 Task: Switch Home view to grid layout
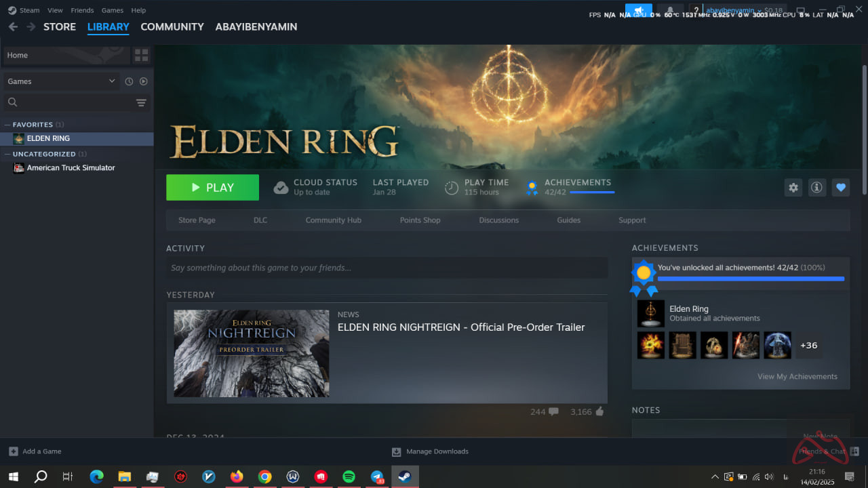coord(141,55)
